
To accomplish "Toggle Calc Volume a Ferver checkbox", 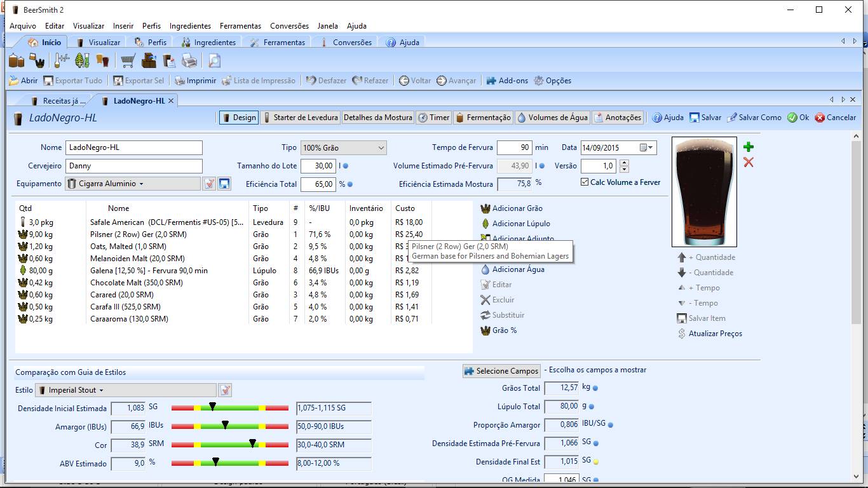I will [x=585, y=182].
